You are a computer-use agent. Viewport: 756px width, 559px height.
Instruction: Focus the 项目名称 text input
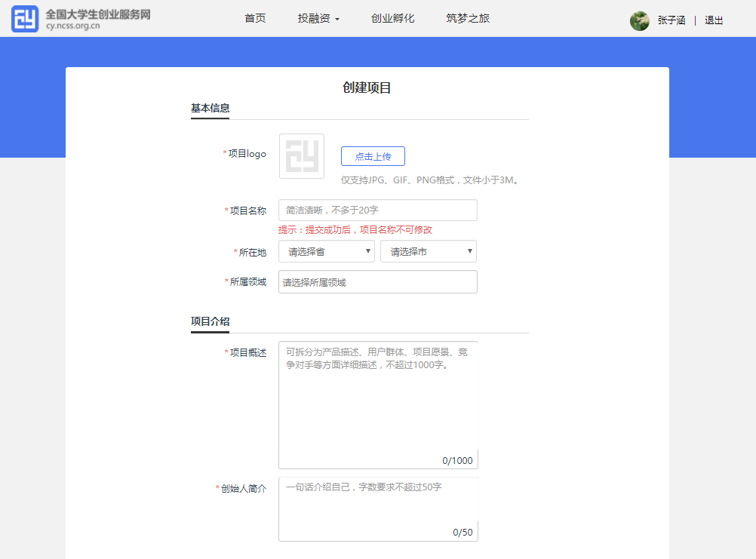click(x=377, y=210)
